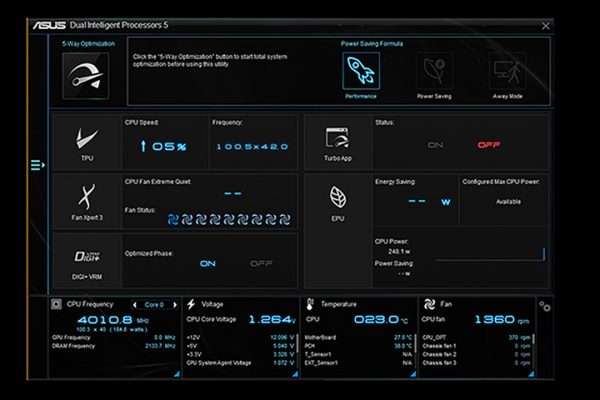
Task: Expand the CPU Frequency panel corner arrow
Action: tap(177, 374)
